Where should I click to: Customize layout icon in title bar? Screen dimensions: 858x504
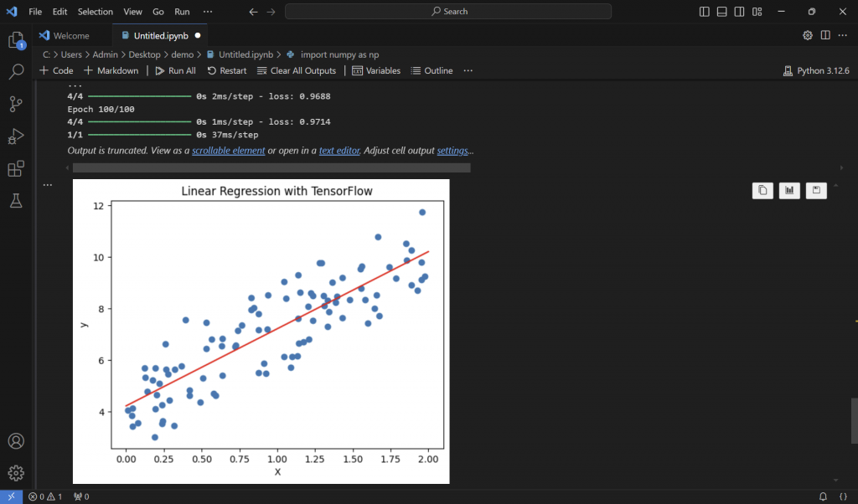tap(757, 12)
